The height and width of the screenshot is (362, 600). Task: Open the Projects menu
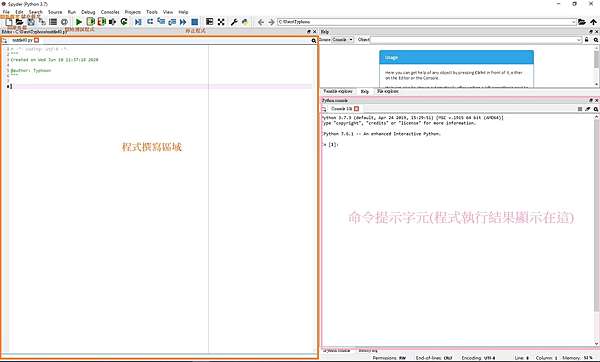click(133, 12)
